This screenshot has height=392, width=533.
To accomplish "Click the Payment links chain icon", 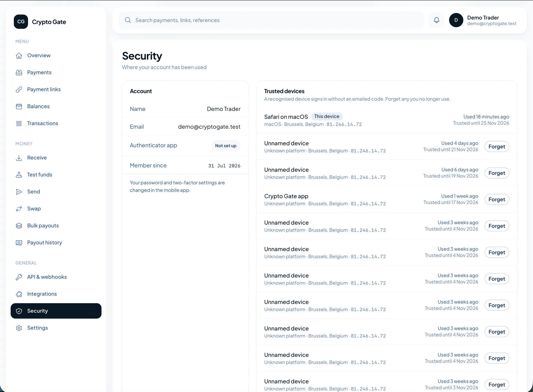I will point(19,89).
